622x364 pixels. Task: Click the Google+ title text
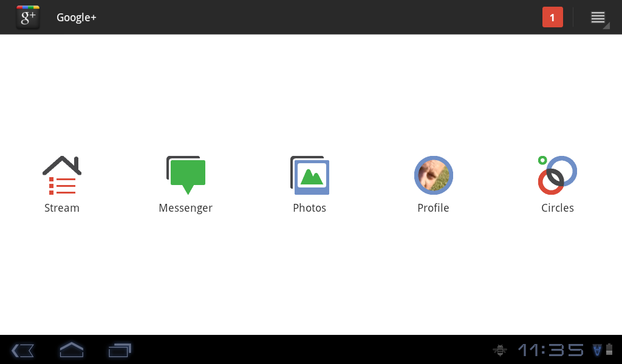[x=76, y=18]
